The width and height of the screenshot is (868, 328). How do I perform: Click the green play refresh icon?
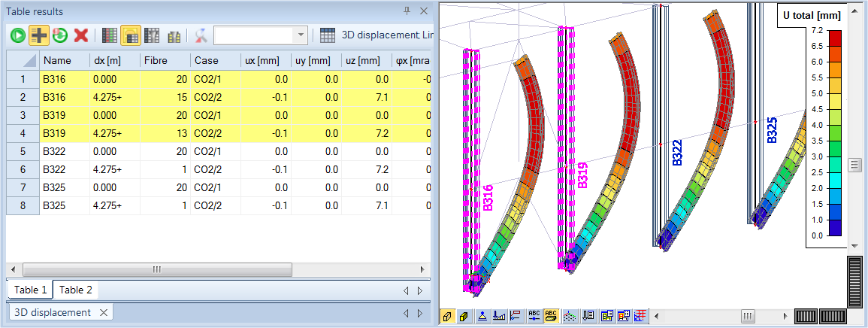point(17,35)
